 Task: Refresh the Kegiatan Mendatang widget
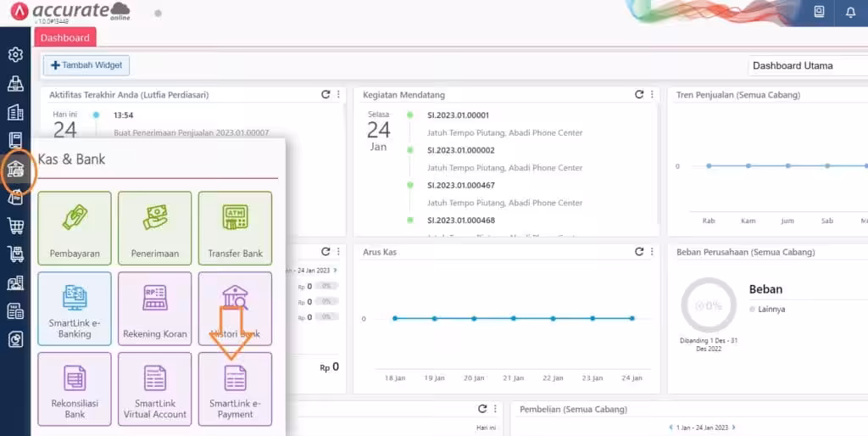[x=639, y=95]
